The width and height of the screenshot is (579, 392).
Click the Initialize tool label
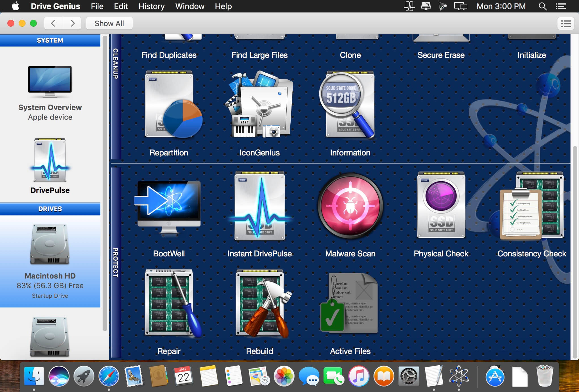tap(532, 55)
